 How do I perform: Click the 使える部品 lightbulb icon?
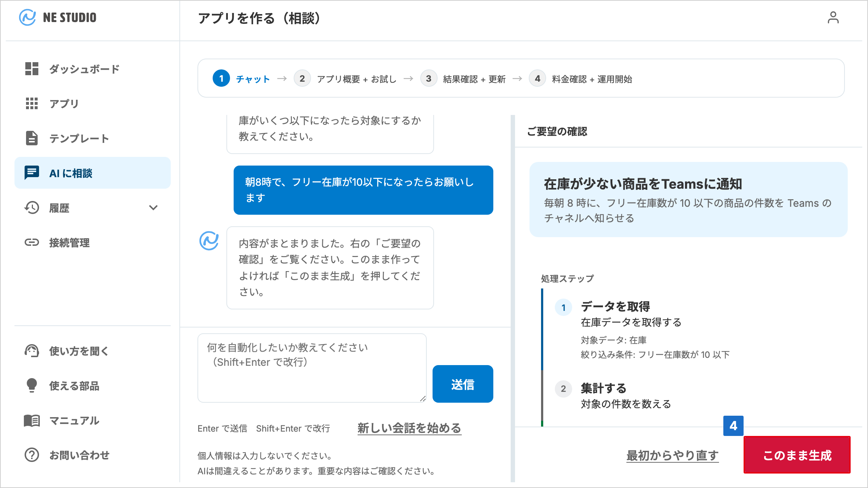click(x=32, y=385)
